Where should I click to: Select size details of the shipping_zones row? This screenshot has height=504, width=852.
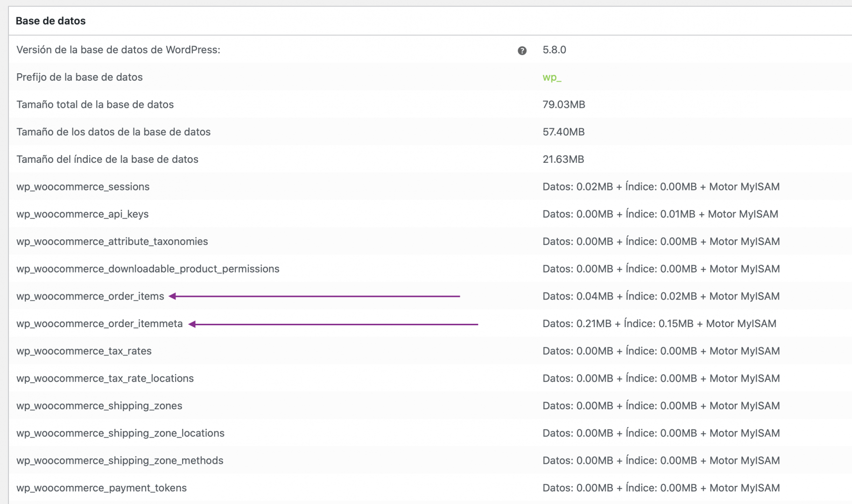coord(661,406)
